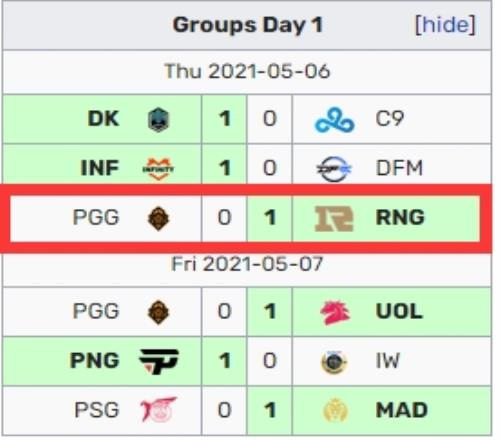Open the Infinity orange team logo

click(158, 169)
